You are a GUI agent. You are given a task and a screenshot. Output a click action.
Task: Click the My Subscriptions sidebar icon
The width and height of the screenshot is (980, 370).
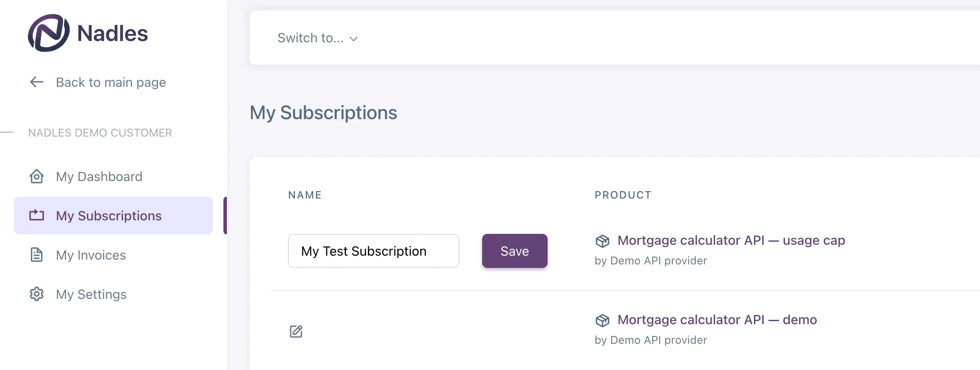[x=37, y=216]
